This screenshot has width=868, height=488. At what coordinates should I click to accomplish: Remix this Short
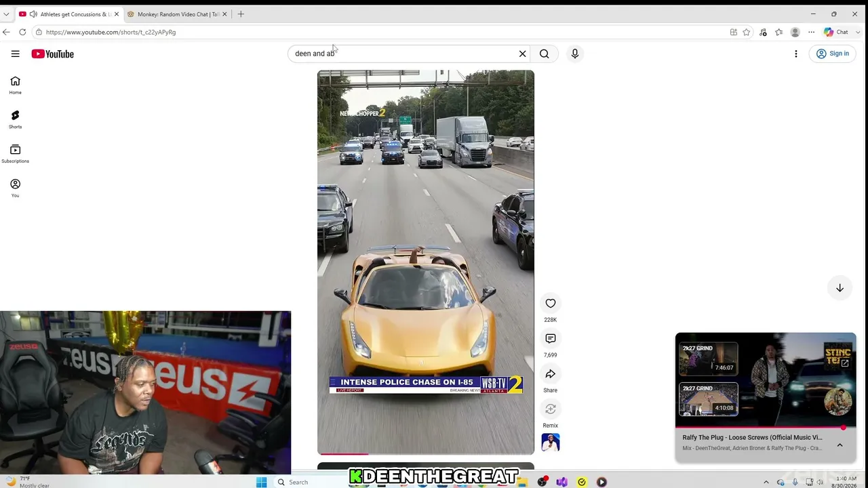tap(550, 409)
